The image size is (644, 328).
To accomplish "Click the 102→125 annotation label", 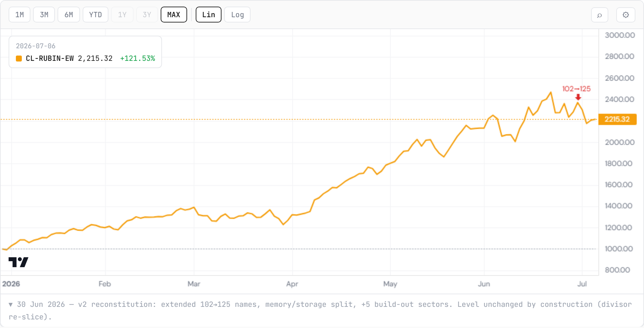I will [x=576, y=89].
